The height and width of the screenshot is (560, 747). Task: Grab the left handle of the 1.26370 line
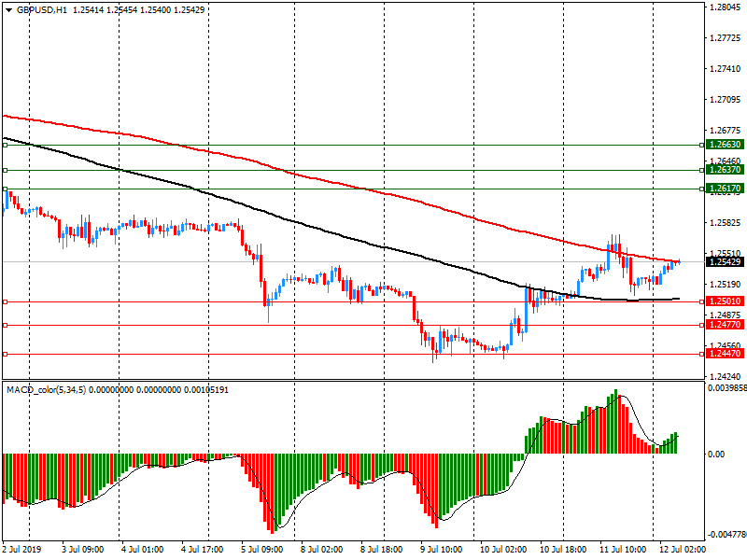tap(6, 170)
